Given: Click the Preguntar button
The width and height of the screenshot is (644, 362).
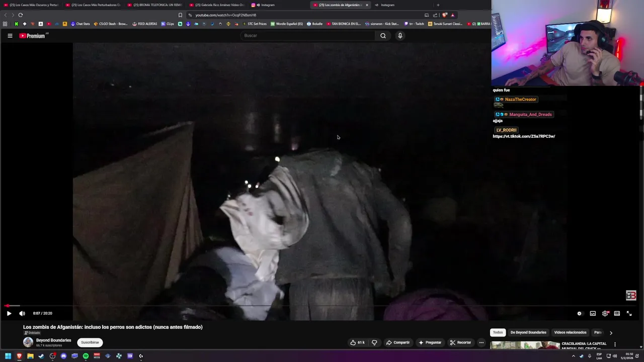Looking at the screenshot, I should pos(430,342).
